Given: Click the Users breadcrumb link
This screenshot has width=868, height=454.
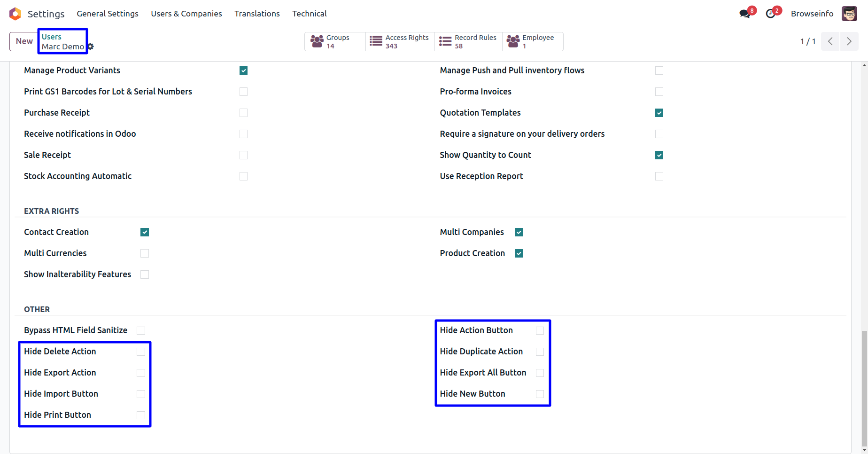Looking at the screenshot, I should click(x=52, y=37).
